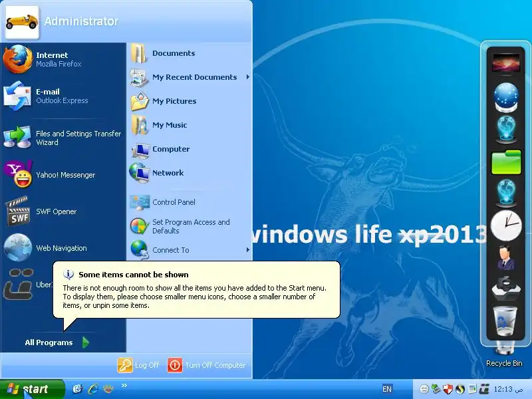Click the Uber sunglasses tray icon
Image resolution: width=532 pixels, height=399 pixels.
pyautogui.click(x=484, y=389)
